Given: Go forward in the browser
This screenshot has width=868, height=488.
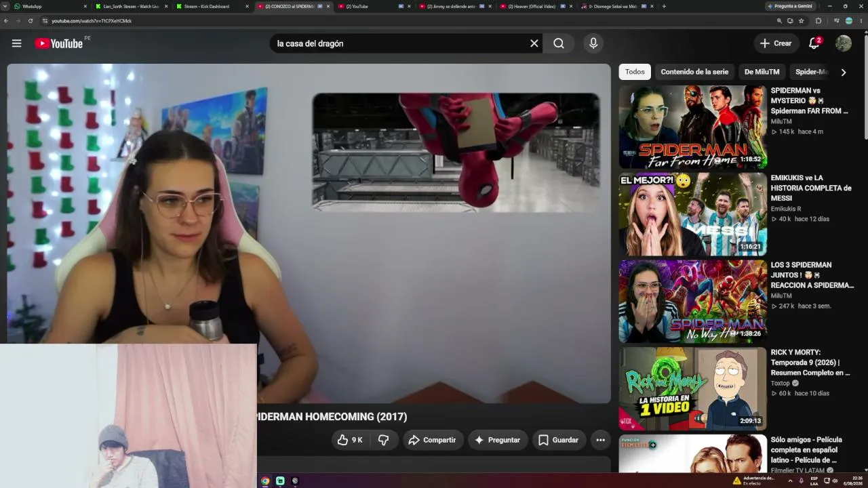Looking at the screenshot, I should (x=18, y=21).
